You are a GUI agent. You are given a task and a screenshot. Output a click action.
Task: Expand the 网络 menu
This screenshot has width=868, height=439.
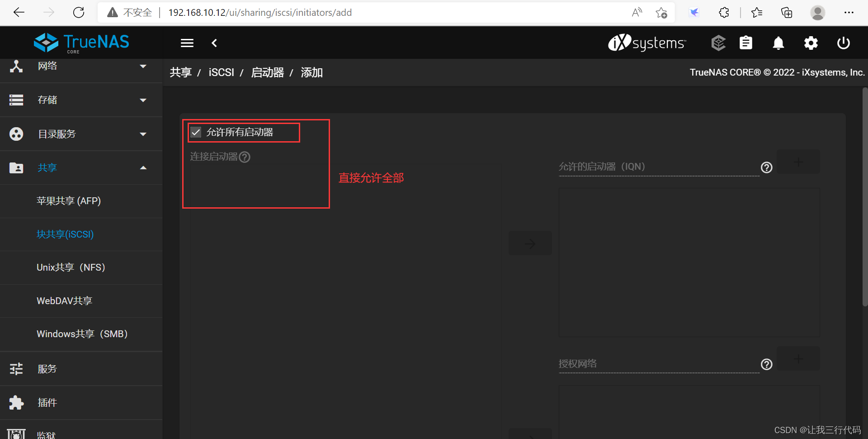point(81,67)
